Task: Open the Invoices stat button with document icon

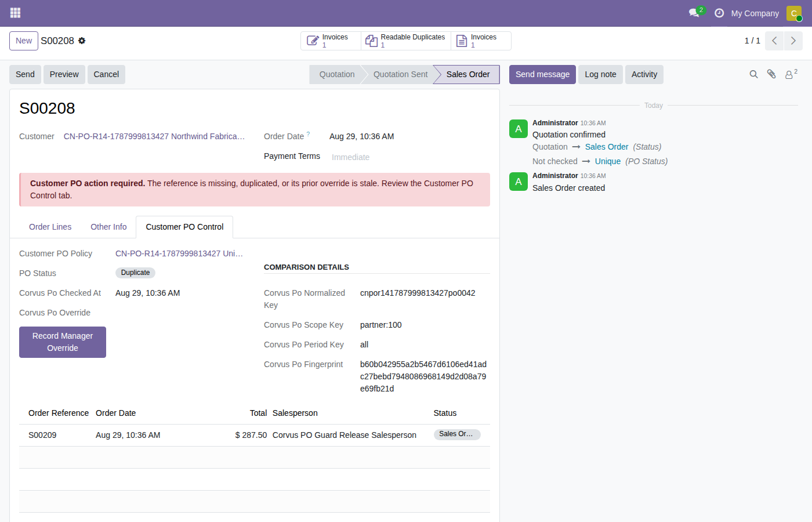Action: click(x=481, y=41)
